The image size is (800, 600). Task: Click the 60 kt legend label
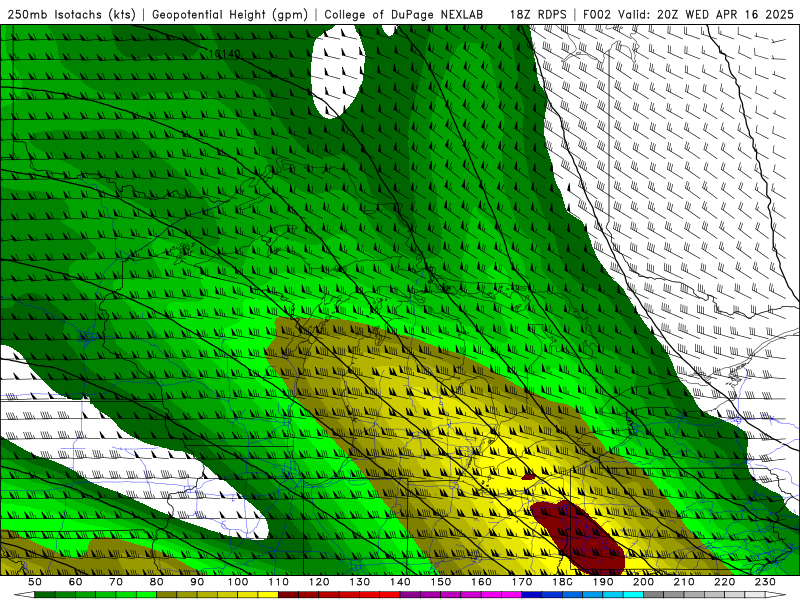point(76,582)
